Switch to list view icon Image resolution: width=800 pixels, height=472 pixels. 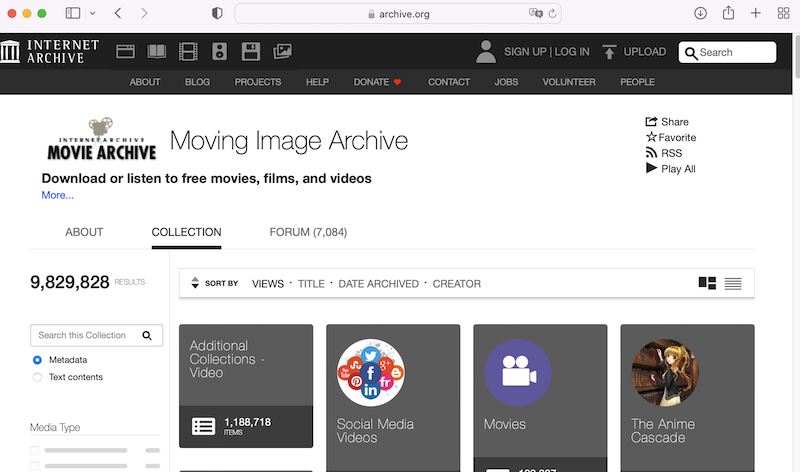pyautogui.click(x=733, y=284)
